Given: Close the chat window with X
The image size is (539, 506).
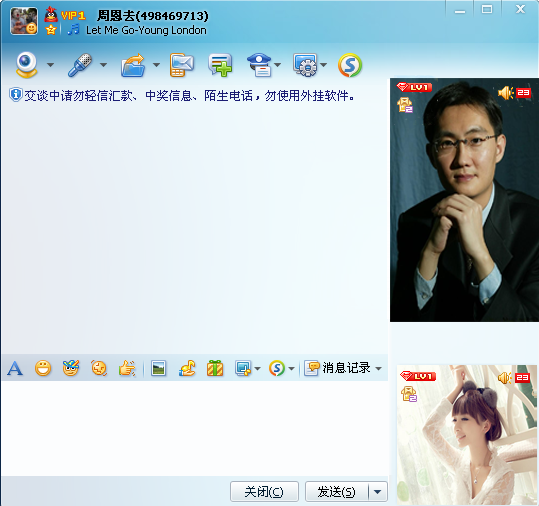Looking at the screenshot, I should 520,9.
